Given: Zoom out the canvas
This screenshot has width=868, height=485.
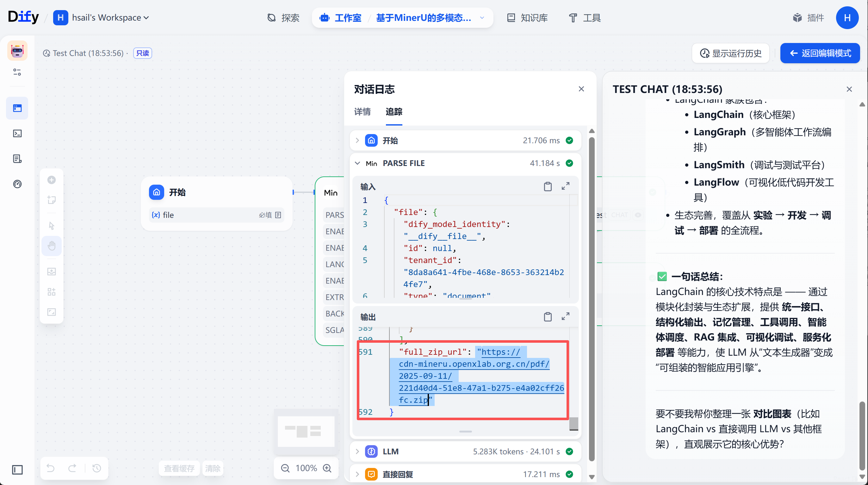Looking at the screenshot, I should (285, 468).
